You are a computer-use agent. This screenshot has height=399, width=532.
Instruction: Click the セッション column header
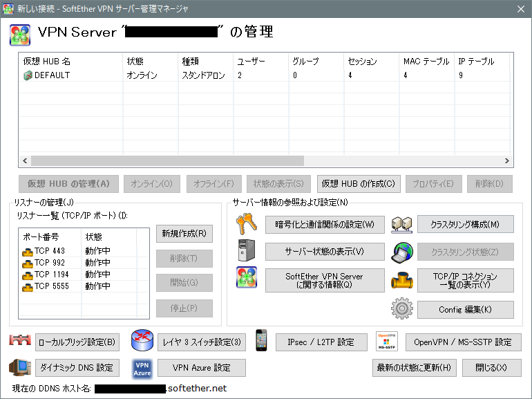(x=372, y=62)
